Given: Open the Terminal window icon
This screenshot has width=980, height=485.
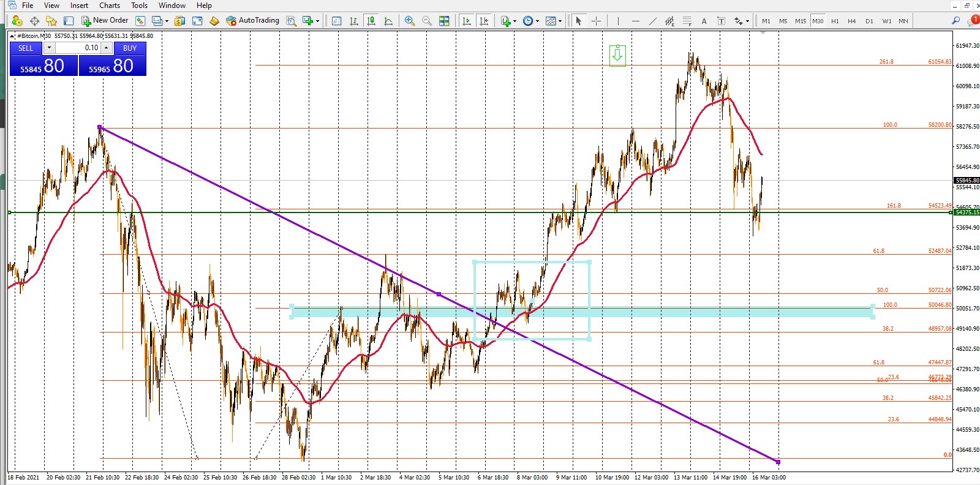Looking at the screenshot, I should [x=158, y=21].
